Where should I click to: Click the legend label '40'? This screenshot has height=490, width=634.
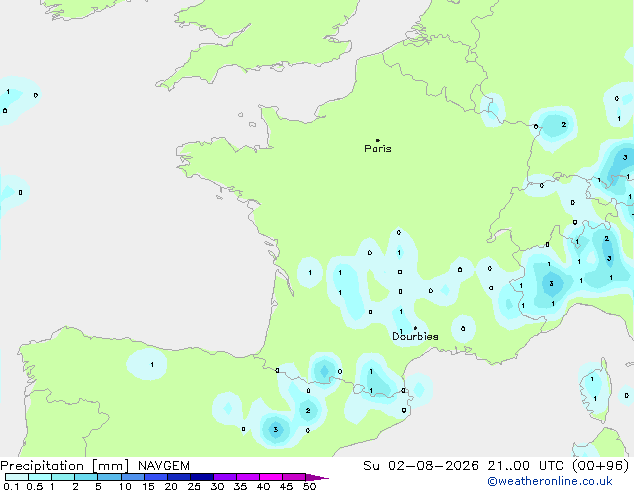pos(264,486)
